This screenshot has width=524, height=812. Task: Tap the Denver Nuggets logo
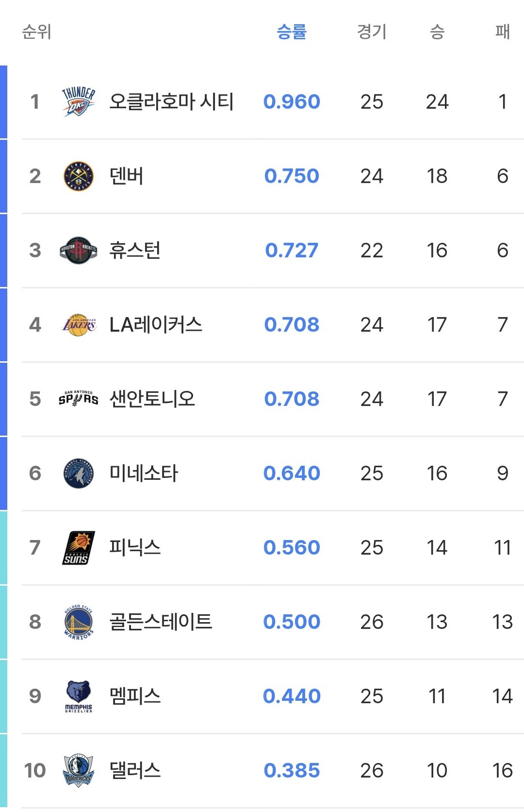(78, 176)
